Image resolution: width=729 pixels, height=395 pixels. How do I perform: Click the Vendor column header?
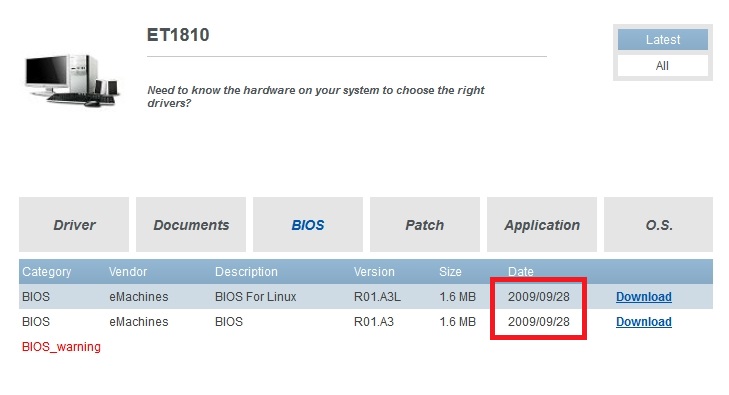click(128, 271)
